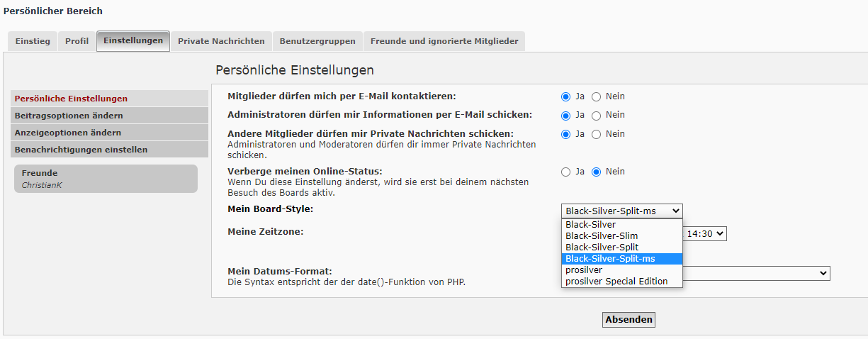
Task: Select Beitragsoptionen ändern in sidebar
Action: point(69,116)
